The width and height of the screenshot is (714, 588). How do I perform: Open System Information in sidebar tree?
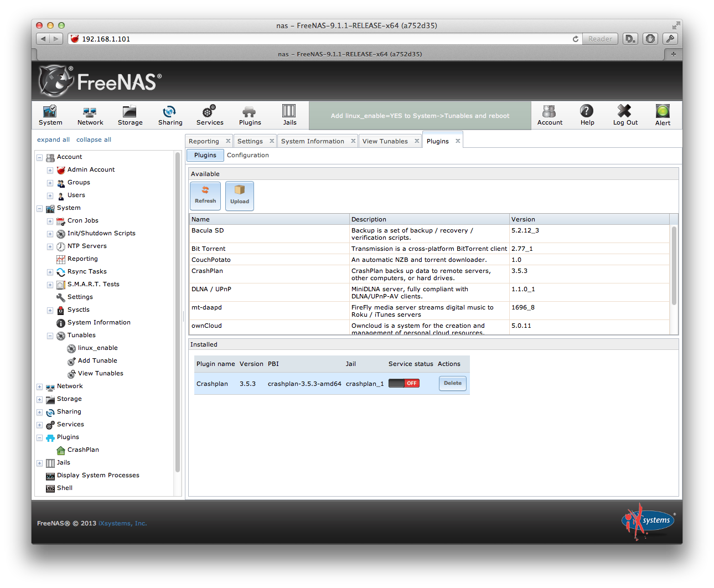(94, 322)
